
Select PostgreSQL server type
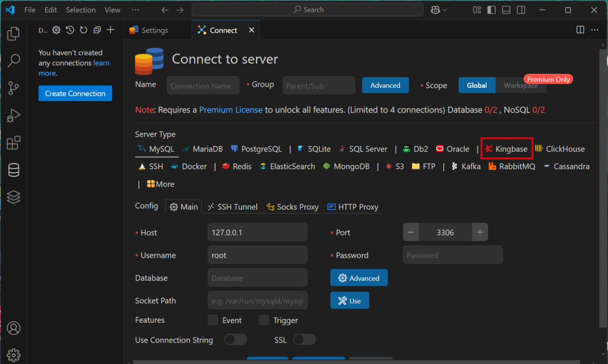(x=256, y=149)
